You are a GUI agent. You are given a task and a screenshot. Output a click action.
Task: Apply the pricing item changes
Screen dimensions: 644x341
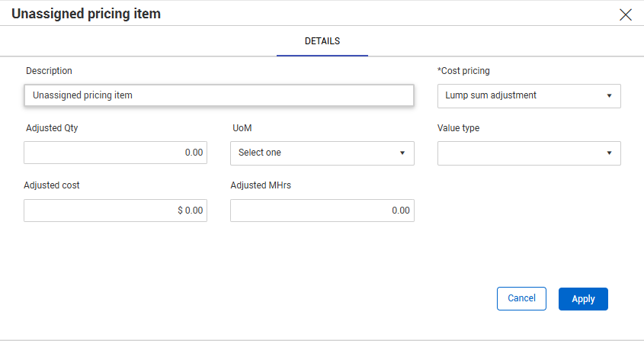[583, 299]
